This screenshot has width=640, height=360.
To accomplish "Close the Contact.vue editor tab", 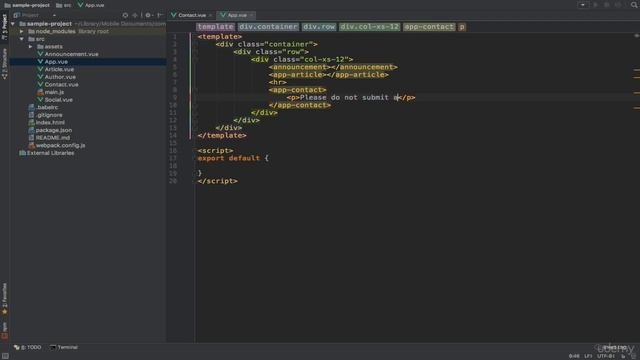I will [210, 15].
